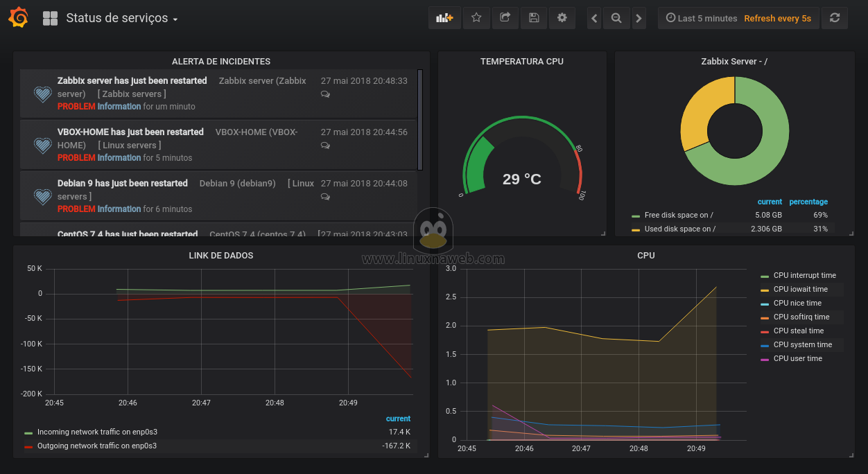Click heart icon for Zabbix server restarted alert
The image size is (868, 474).
coord(43,94)
